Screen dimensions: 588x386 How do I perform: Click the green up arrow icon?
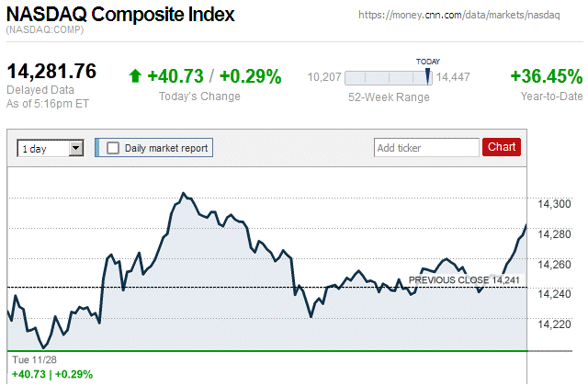(135, 76)
